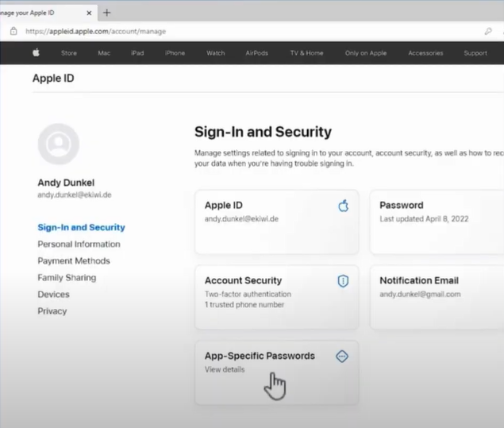Open the Only on Apple menu
The height and width of the screenshot is (428, 504).
[x=365, y=53]
